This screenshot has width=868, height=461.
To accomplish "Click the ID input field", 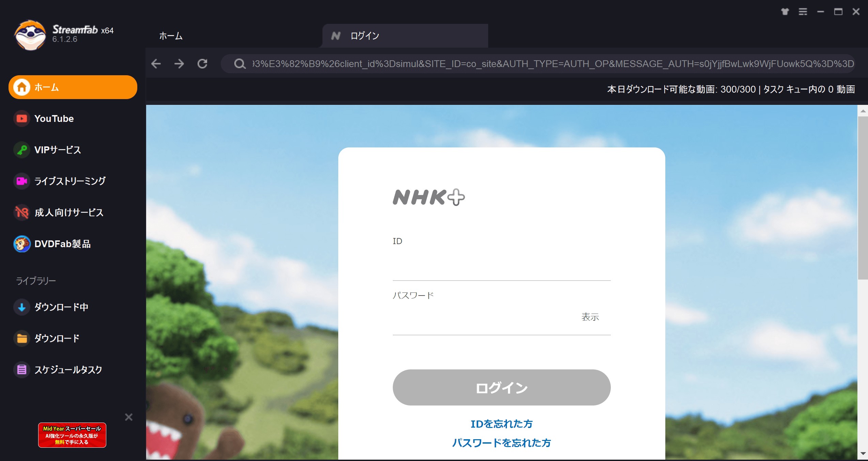I will click(501, 266).
